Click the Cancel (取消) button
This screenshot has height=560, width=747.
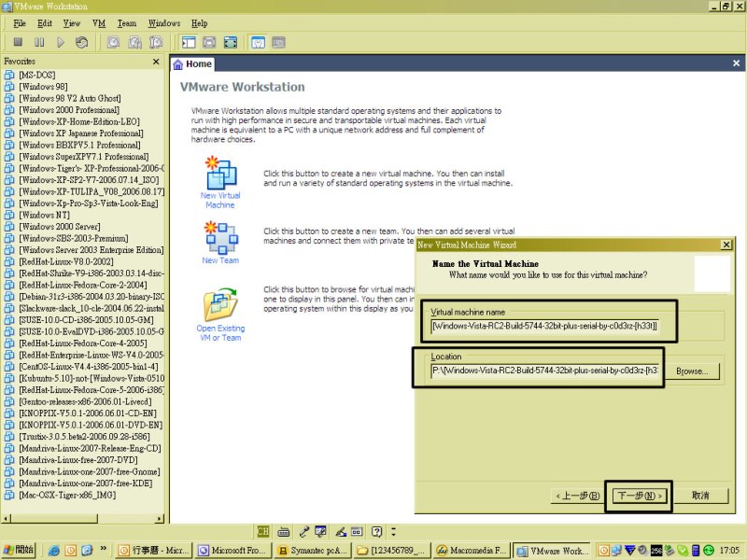[700, 496]
